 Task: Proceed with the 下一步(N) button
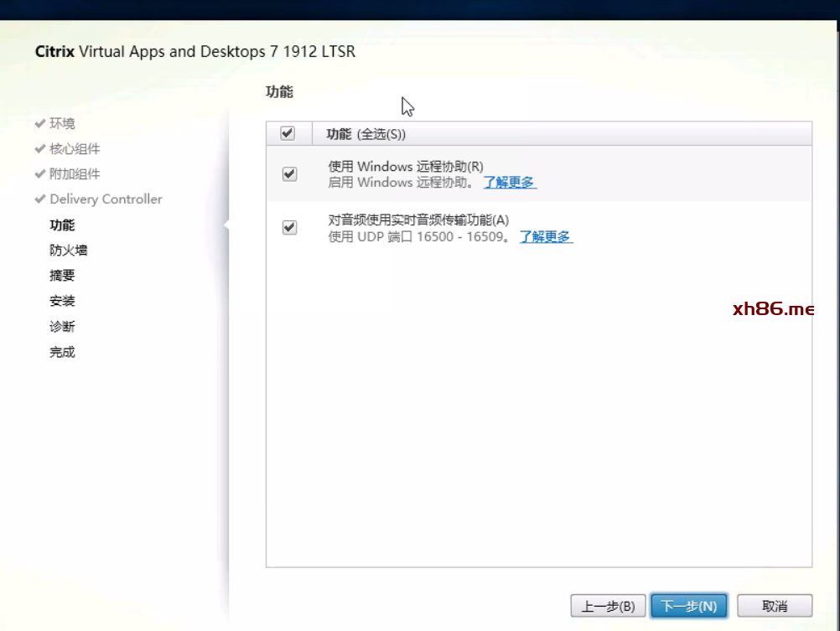tap(688, 606)
